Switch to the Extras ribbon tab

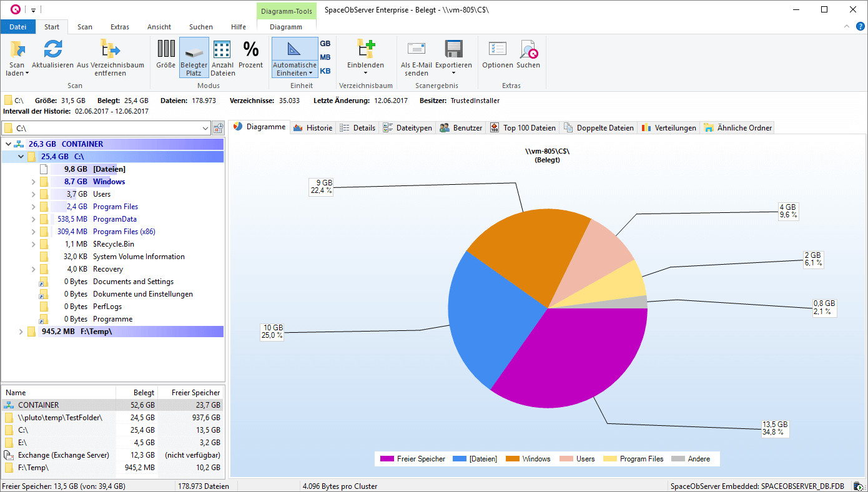pos(120,27)
